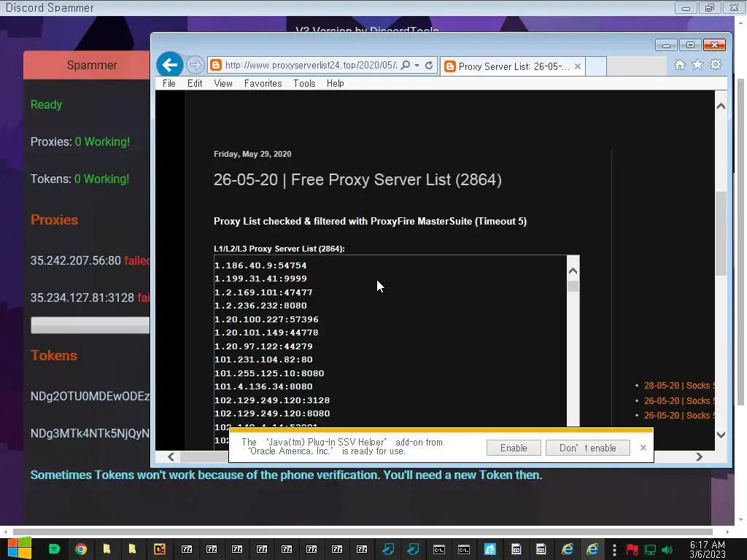Viewport: 747px width, 560px height.
Task: Open the first blue arrow taskbar icon
Action: 388,549
